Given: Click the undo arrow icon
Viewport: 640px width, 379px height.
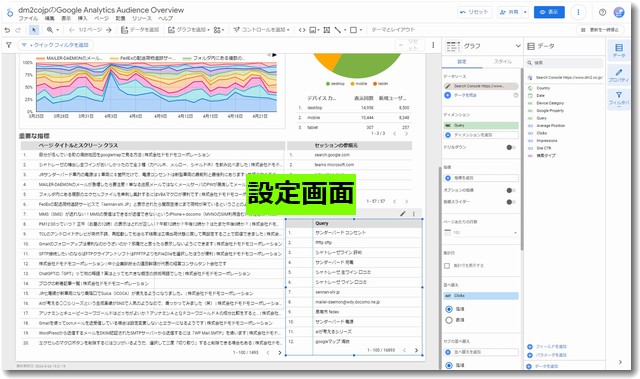Looking at the screenshot, I should pyautogui.click(x=7, y=30).
